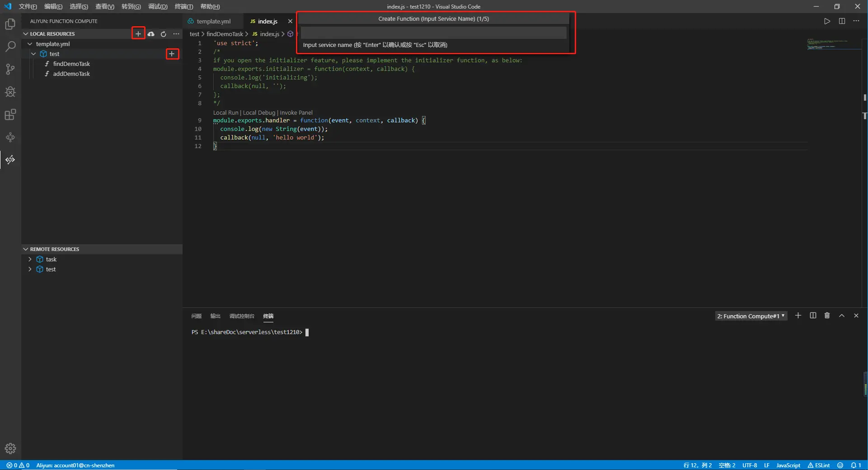Open the Source Control view icon
868x470 pixels.
[x=10, y=69]
